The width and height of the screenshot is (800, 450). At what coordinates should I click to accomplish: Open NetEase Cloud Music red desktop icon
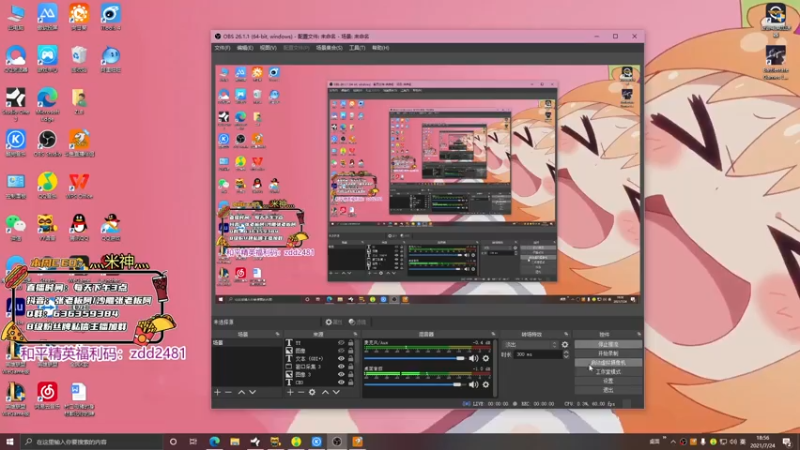pos(47,396)
